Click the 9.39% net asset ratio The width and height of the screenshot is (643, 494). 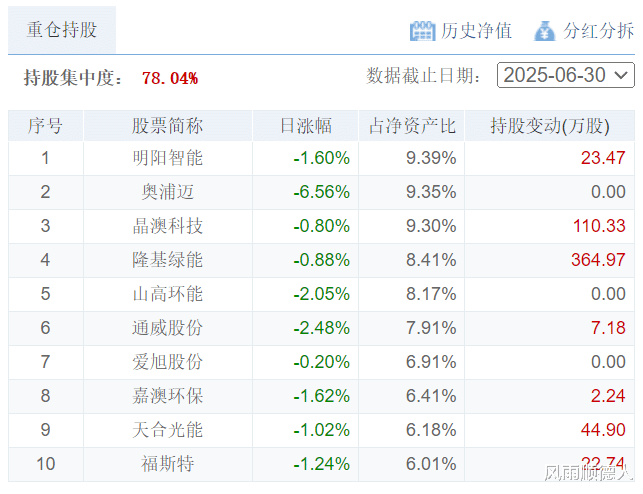(x=431, y=158)
